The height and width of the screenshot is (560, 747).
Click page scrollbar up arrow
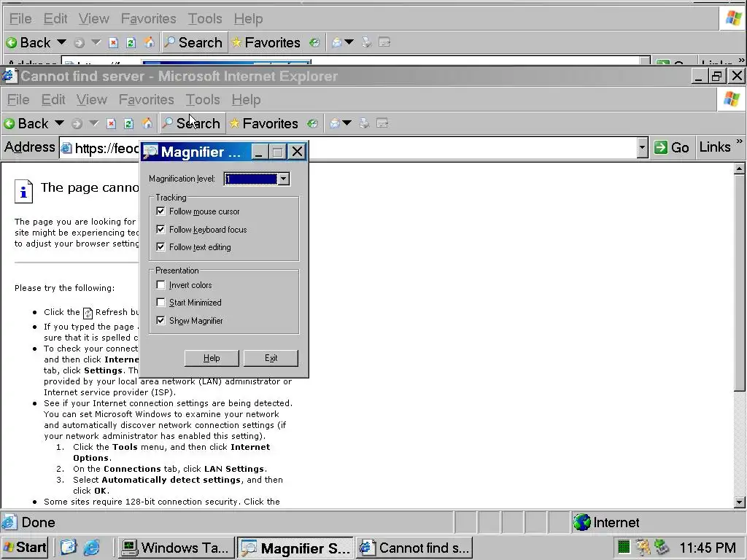click(x=740, y=168)
